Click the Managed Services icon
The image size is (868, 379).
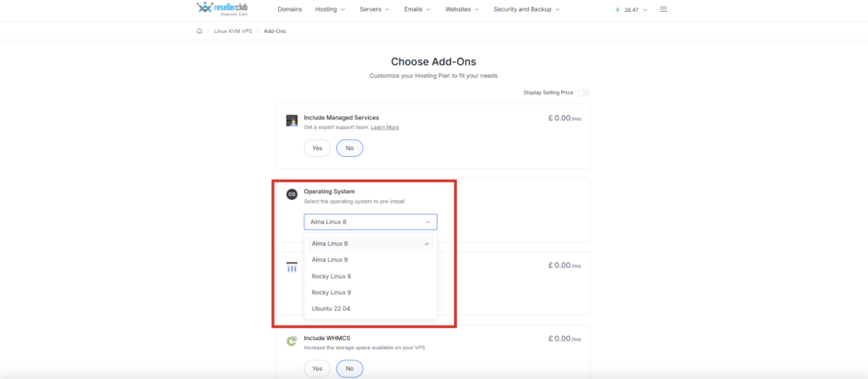(x=292, y=120)
